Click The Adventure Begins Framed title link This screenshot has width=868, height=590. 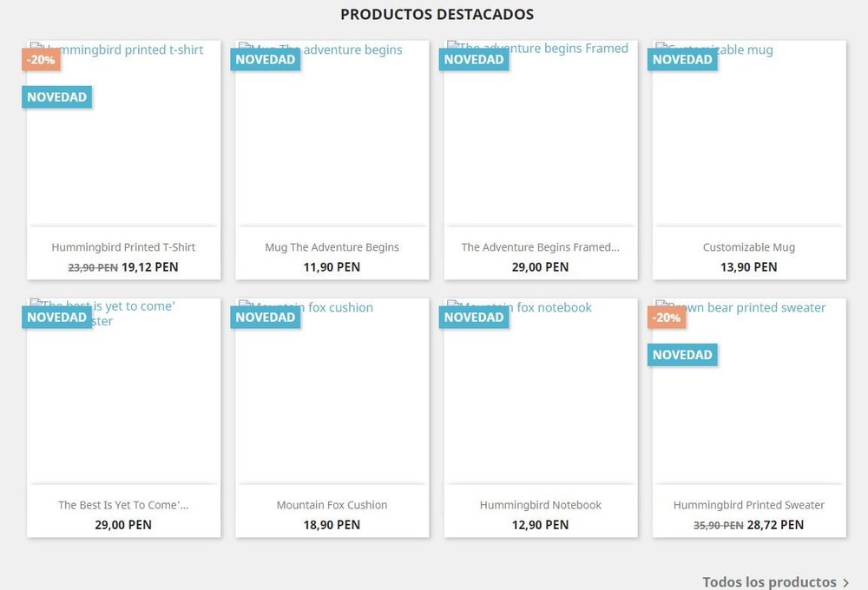(540, 247)
